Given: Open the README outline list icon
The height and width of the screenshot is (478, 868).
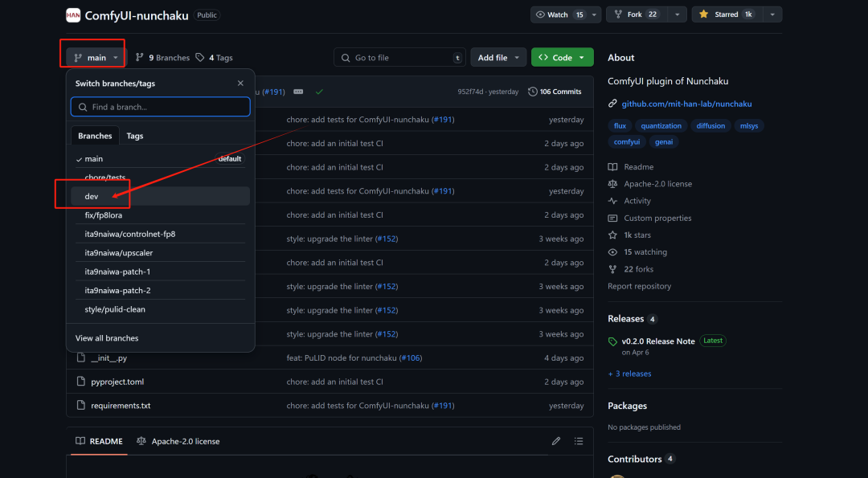Looking at the screenshot, I should (579, 441).
